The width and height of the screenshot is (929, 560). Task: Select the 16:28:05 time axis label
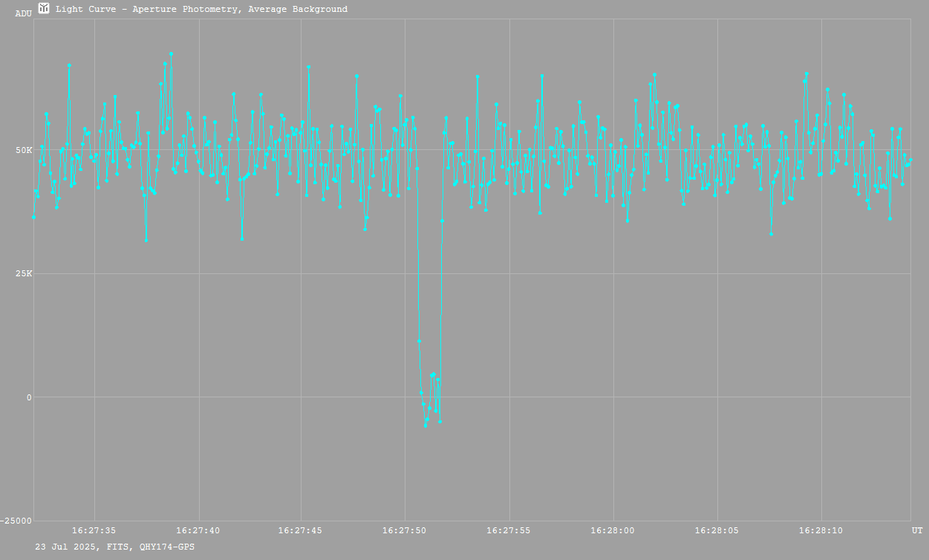[x=717, y=531]
